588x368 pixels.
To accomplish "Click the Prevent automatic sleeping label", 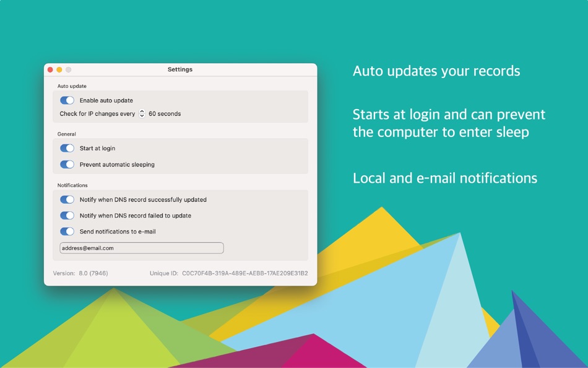I will (117, 164).
